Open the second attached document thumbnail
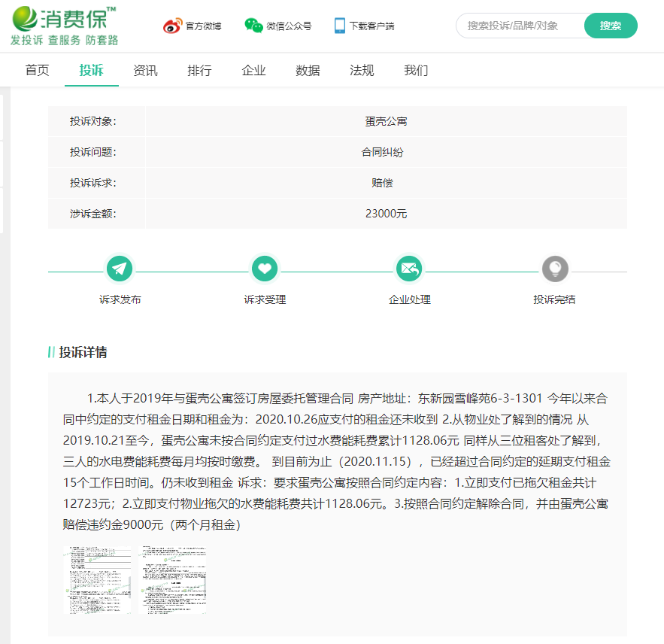 tap(172, 580)
